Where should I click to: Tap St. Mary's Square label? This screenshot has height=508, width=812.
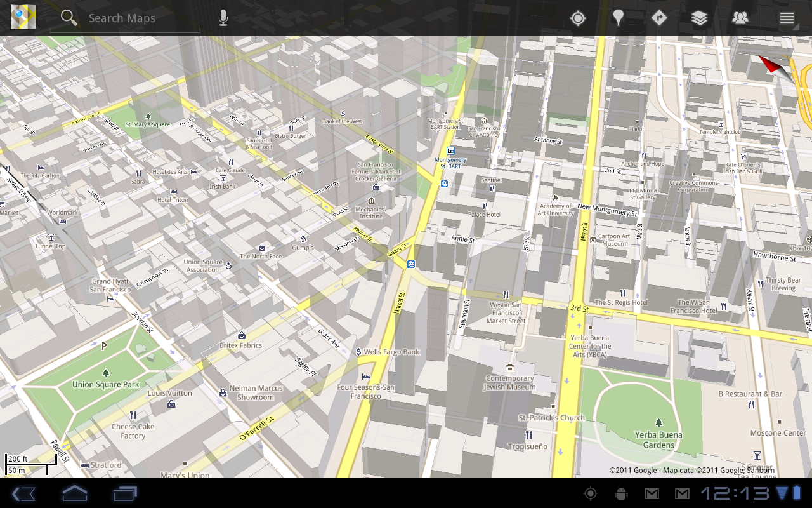pos(147,124)
